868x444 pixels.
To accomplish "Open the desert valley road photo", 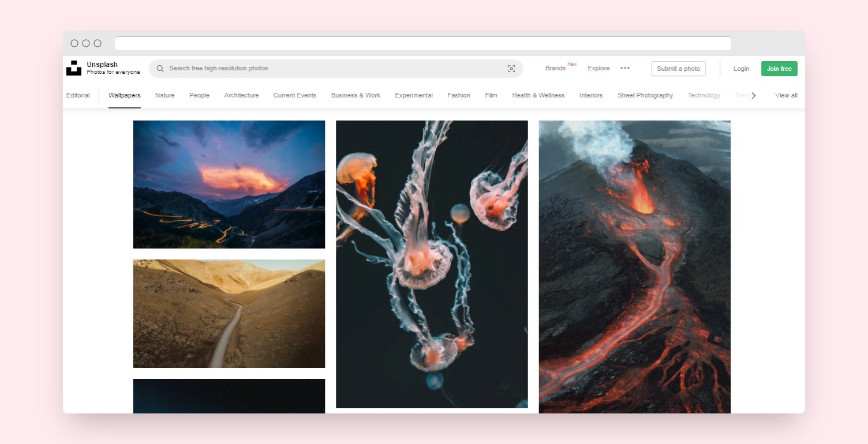I will tap(229, 314).
